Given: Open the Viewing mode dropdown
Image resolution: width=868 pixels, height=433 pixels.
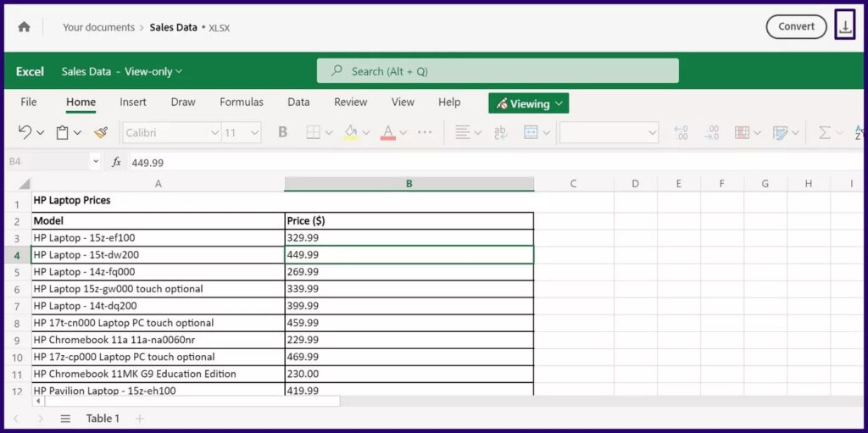Looking at the screenshot, I should coord(529,103).
